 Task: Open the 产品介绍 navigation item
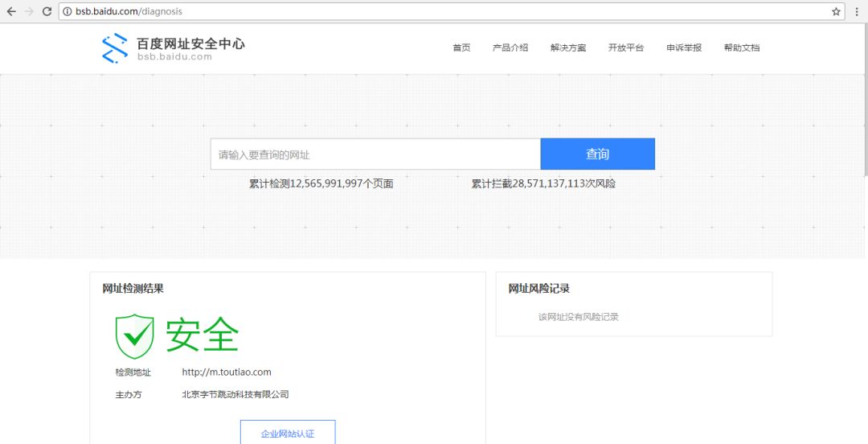(510, 47)
